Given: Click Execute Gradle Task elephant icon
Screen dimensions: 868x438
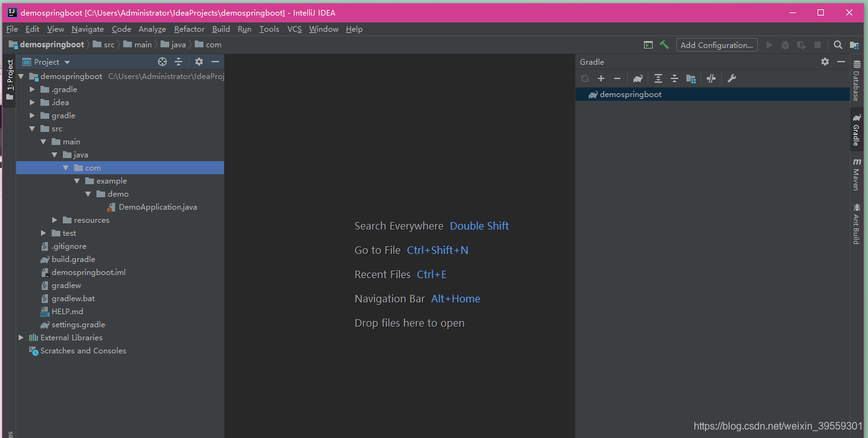Looking at the screenshot, I should (x=638, y=78).
